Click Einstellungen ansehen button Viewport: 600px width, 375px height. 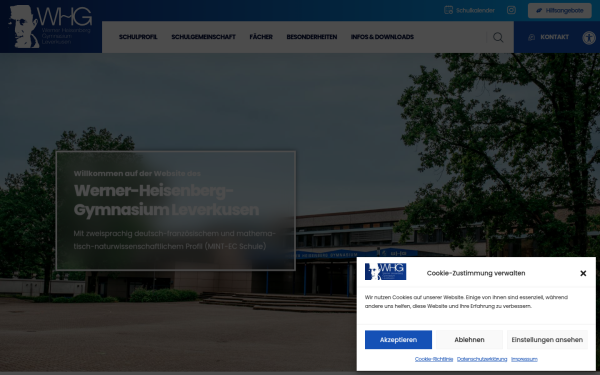tap(547, 340)
